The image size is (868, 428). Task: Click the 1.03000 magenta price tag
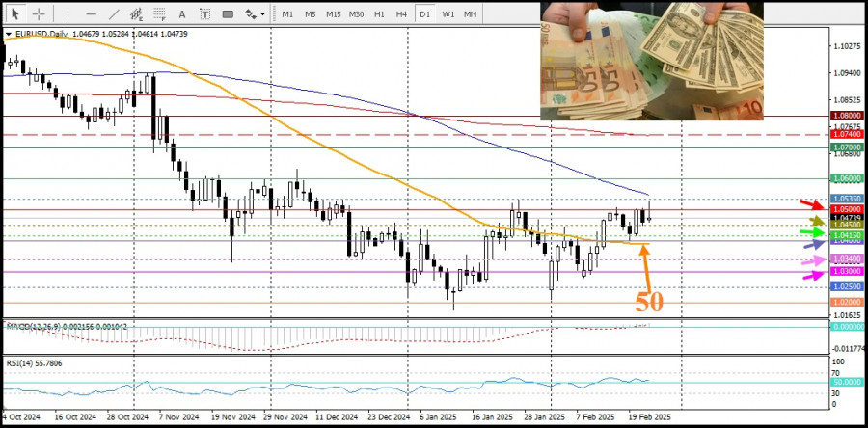click(847, 271)
